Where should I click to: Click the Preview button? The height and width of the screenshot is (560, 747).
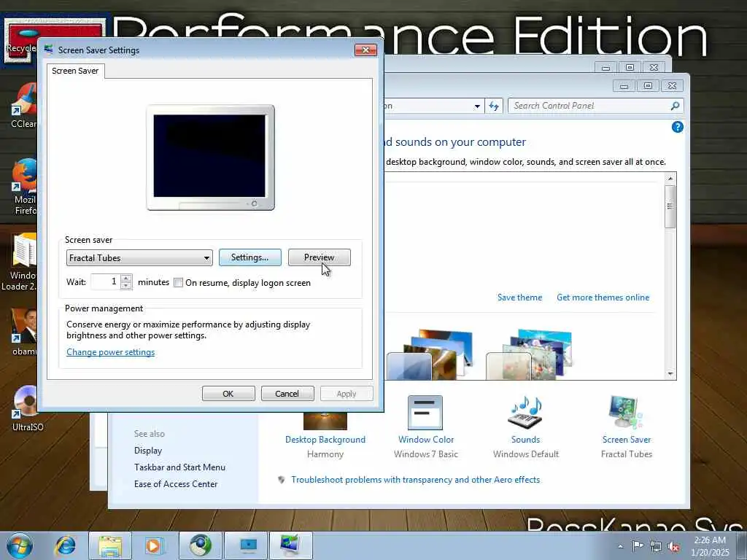[319, 257]
